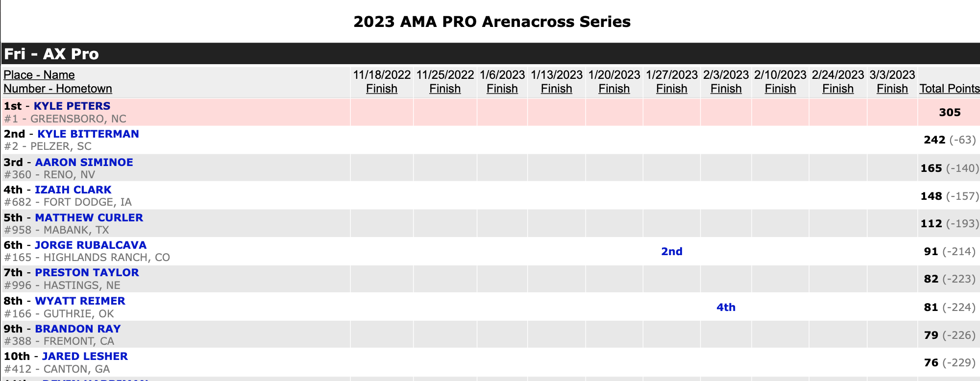
Task: Select Jared Lesher name link
Action: click(85, 357)
